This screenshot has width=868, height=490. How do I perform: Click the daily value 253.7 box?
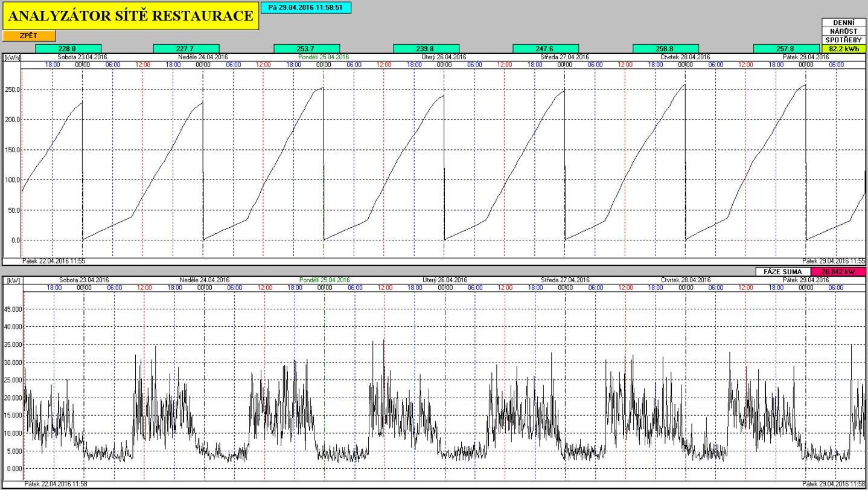[x=307, y=48]
